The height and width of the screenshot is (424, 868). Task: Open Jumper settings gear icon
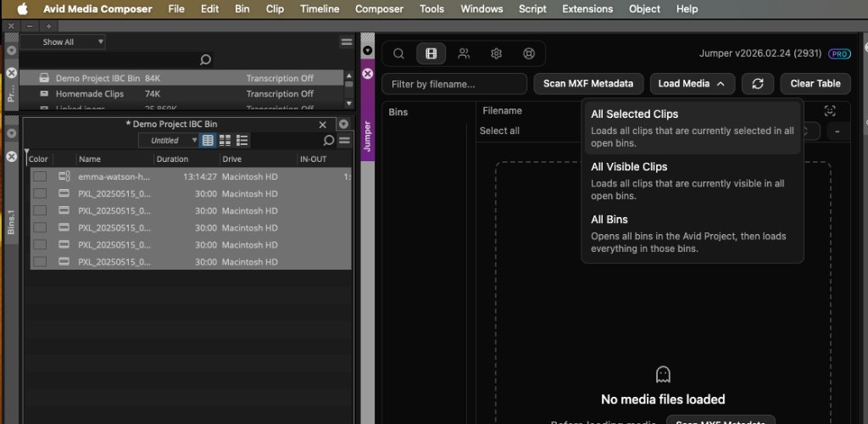coord(496,53)
